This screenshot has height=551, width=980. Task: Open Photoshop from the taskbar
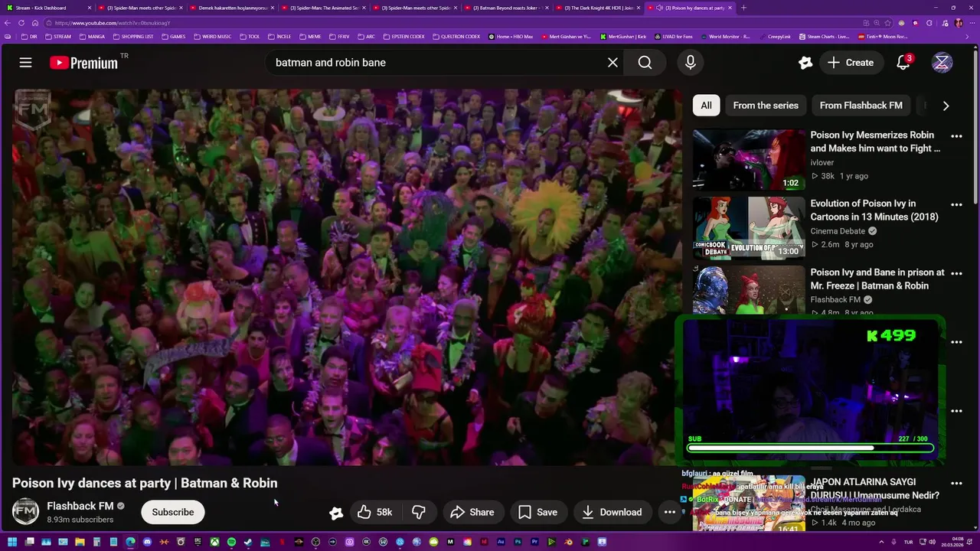518,543
